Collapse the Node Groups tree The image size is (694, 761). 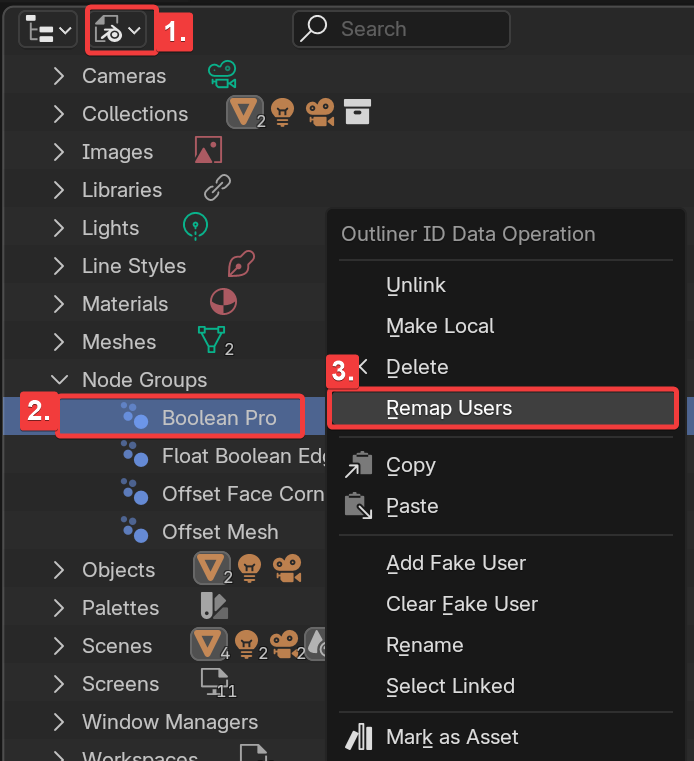60,380
